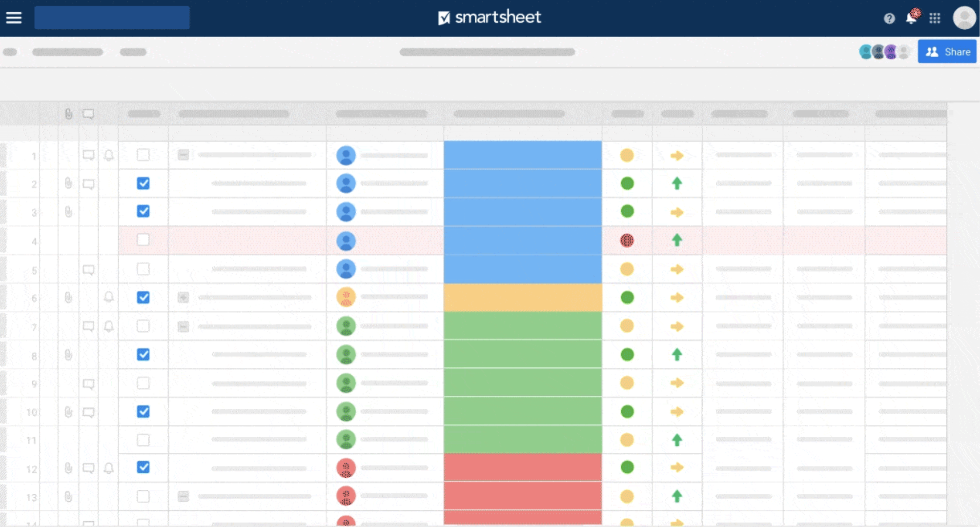Check the checkbox in row 11
Viewport: 980px width, 527px height.
coord(143,440)
